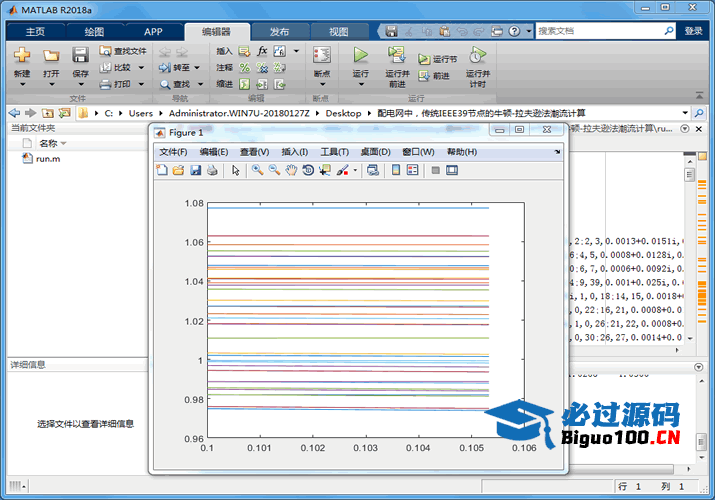Image resolution: width=715 pixels, height=500 pixels.
Task: Click the 登录 (Sign In) link
Action: (693, 31)
